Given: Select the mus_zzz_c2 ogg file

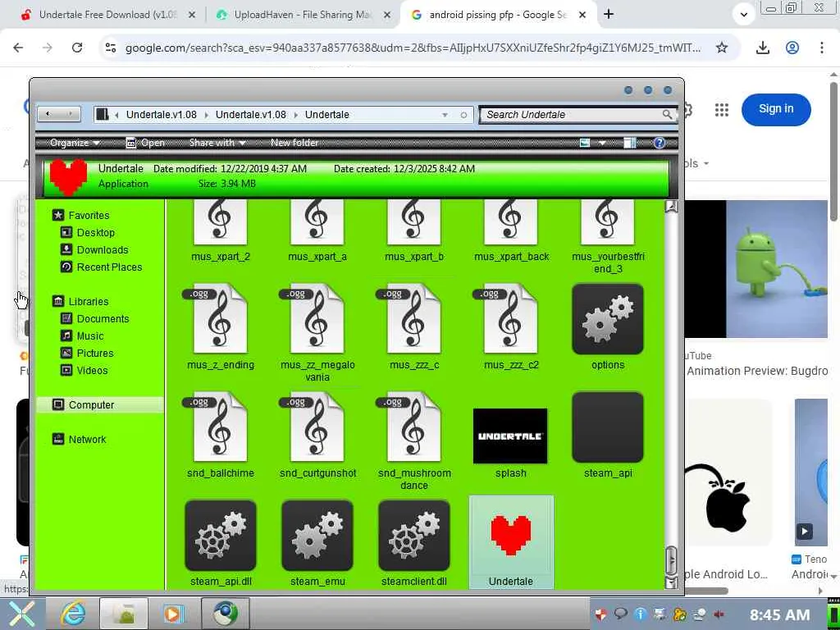Looking at the screenshot, I should [511, 326].
